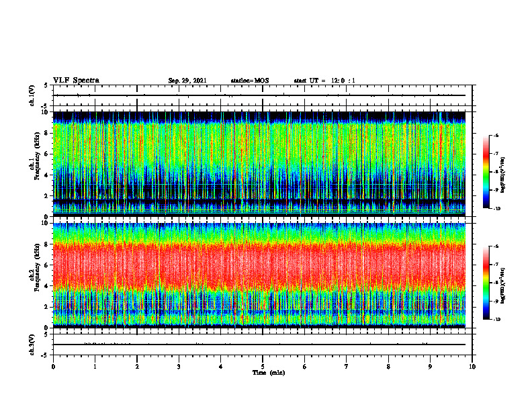Click the "5" tick on ch.1(V) axis
Viewport: 532px width, 411px height.
click(x=46, y=86)
